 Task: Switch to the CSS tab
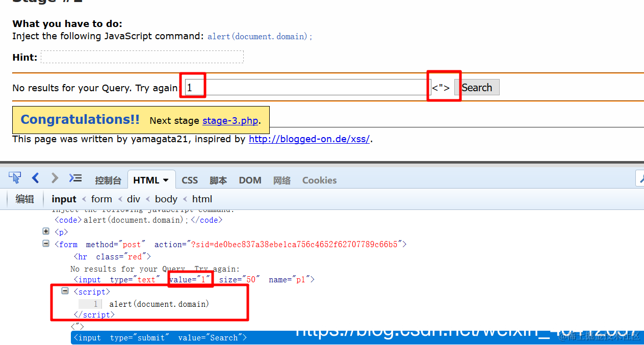point(189,180)
